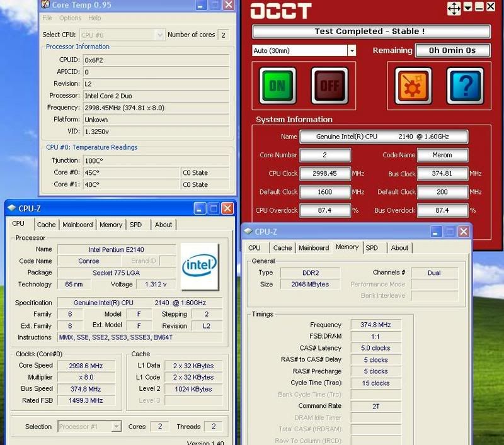Click the Core #0 temperature 45C°

pos(131,172)
